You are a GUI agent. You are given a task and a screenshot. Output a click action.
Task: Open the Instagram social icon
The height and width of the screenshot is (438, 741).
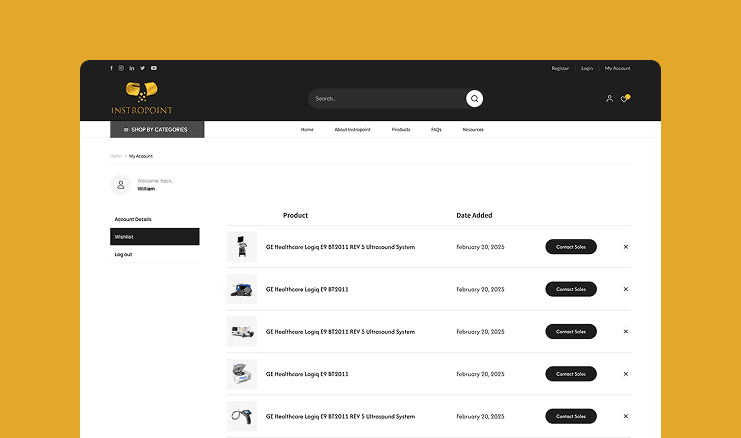click(x=121, y=68)
